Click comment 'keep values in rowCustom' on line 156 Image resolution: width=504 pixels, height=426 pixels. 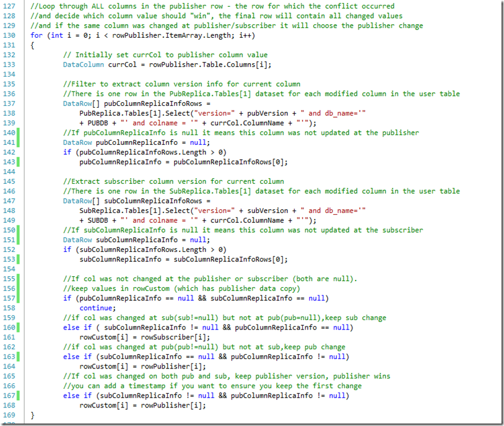pos(181,289)
